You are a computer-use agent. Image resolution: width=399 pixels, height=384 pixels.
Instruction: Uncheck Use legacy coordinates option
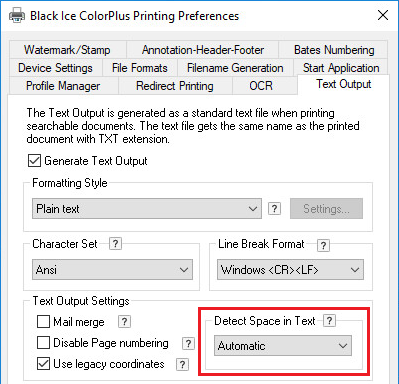[x=43, y=364]
